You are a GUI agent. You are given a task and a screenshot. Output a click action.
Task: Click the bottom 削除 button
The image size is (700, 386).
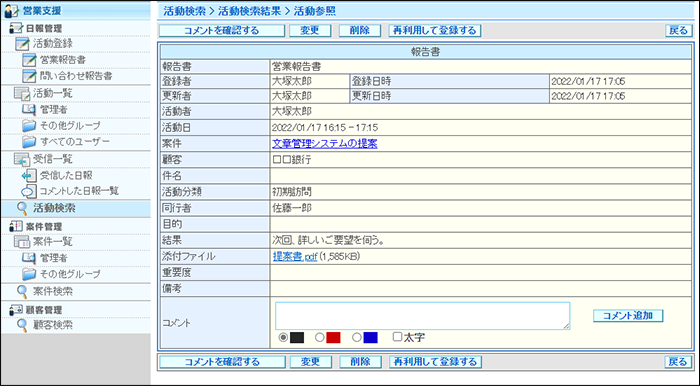(x=360, y=362)
